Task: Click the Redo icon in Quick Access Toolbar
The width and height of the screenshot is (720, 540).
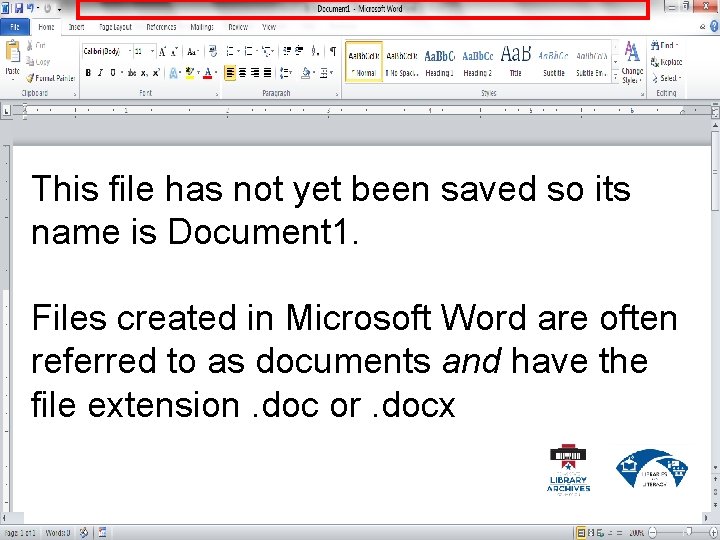Action: (x=47, y=8)
